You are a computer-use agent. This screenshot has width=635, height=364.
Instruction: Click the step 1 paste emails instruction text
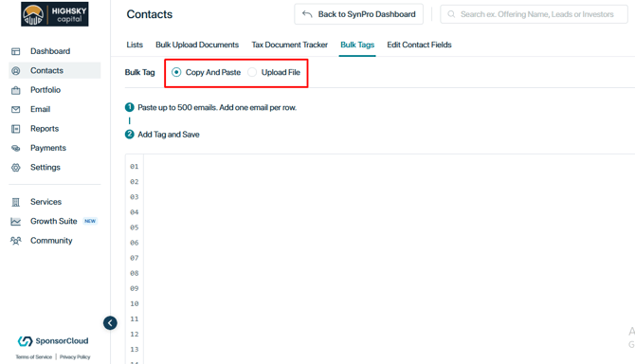pyautogui.click(x=217, y=108)
